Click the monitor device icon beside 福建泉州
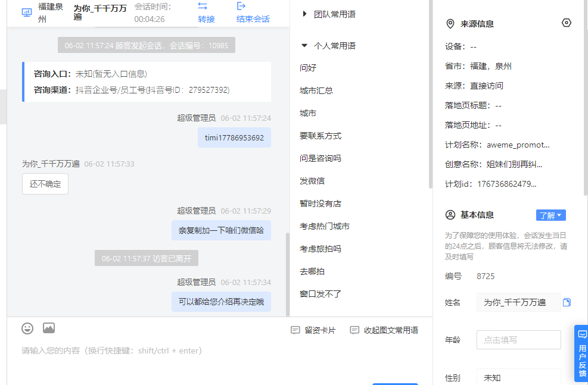 [x=27, y=12]
